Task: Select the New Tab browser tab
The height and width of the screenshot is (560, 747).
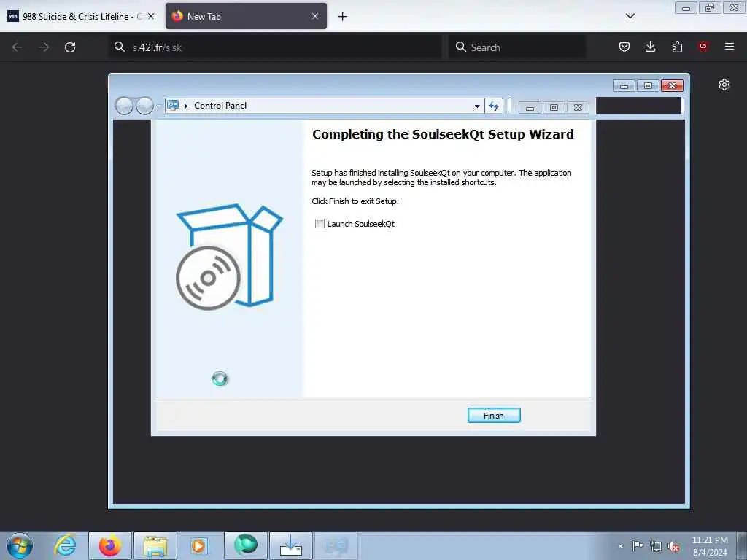Action: click(246, 16)
